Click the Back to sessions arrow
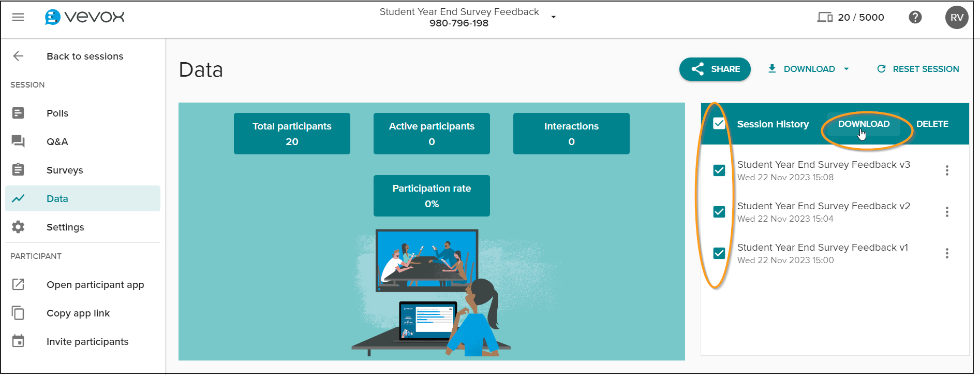The width and height of the screenshot is (980, 375). tap(18, 56)
